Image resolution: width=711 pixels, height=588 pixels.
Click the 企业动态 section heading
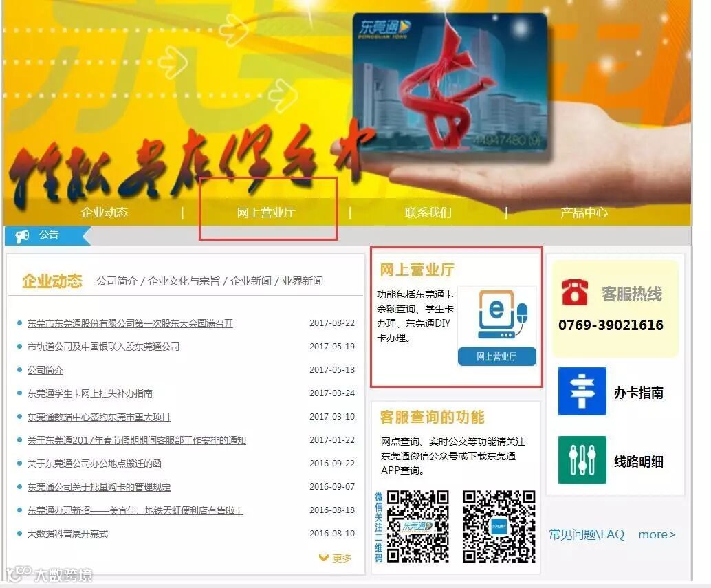(52, 281)
